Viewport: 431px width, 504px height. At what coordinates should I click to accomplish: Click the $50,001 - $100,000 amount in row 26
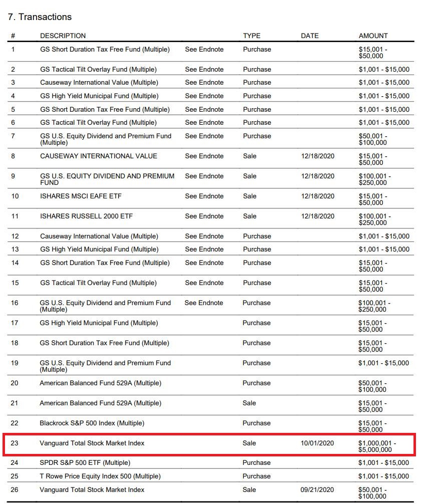coord(372,493)
